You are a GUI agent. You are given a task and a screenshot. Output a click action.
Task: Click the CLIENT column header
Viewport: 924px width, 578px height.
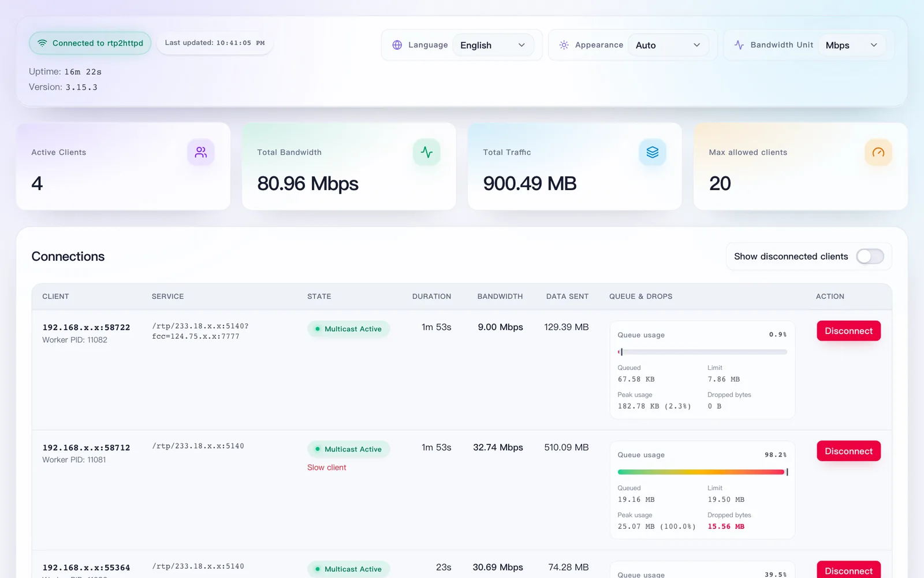click(x=55, y=297)
